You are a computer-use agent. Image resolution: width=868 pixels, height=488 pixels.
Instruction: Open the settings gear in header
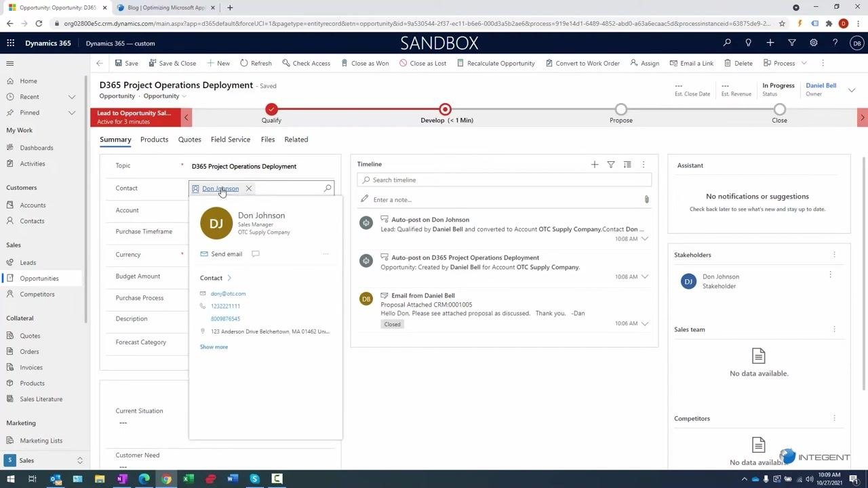pyautogui.click(x=813, y=43)
